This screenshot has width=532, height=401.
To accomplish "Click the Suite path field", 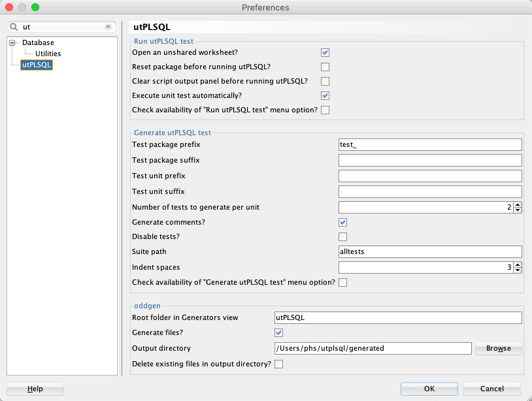I will 430,252.
